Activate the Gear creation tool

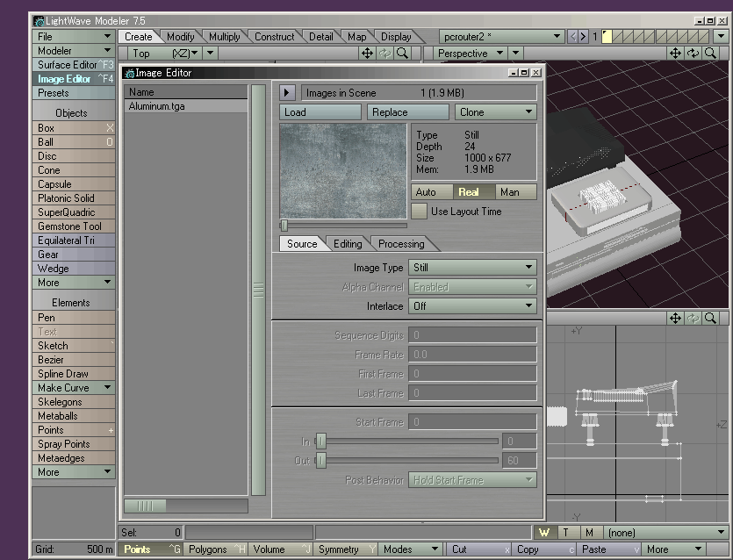pyautogui.click(x=54, y=254)
